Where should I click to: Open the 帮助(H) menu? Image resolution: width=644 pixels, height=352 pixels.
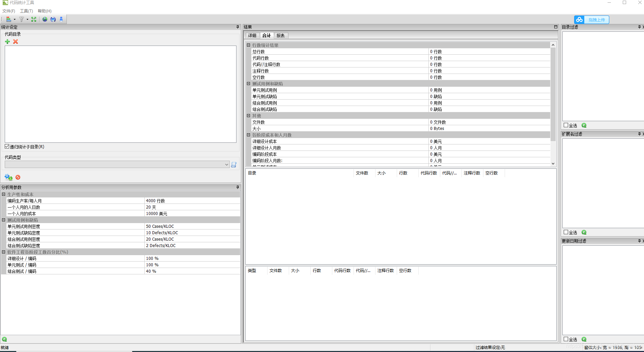click(x=45, y=11)
